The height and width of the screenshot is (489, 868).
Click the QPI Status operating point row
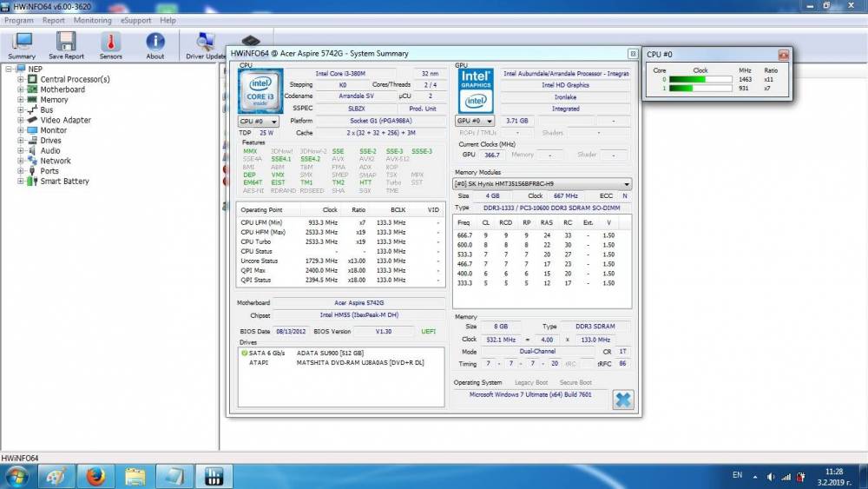pyautogui.click(x=340, y=280)
